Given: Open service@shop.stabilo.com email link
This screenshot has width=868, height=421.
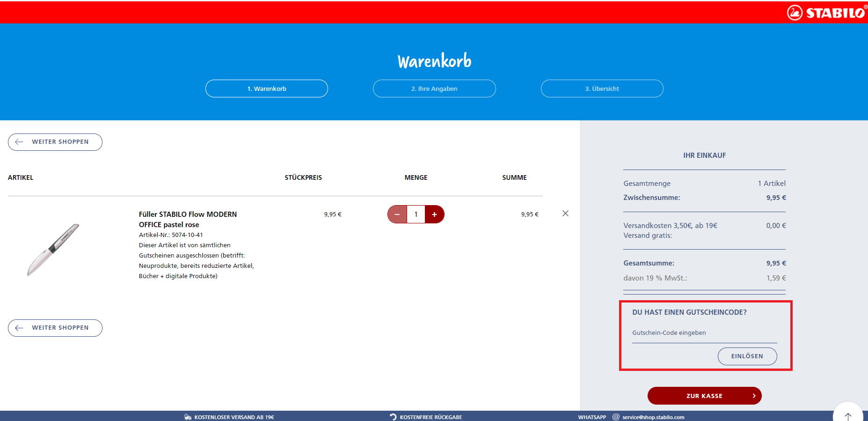Looking at the screenshot, I should click(653, 417).
